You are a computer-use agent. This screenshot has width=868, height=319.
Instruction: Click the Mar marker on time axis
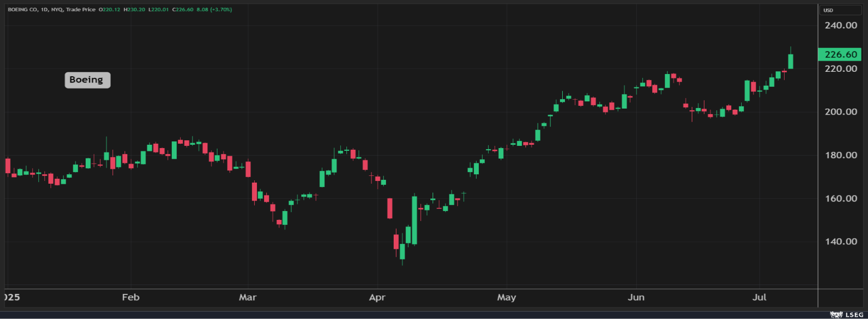[x=247, y=297]
